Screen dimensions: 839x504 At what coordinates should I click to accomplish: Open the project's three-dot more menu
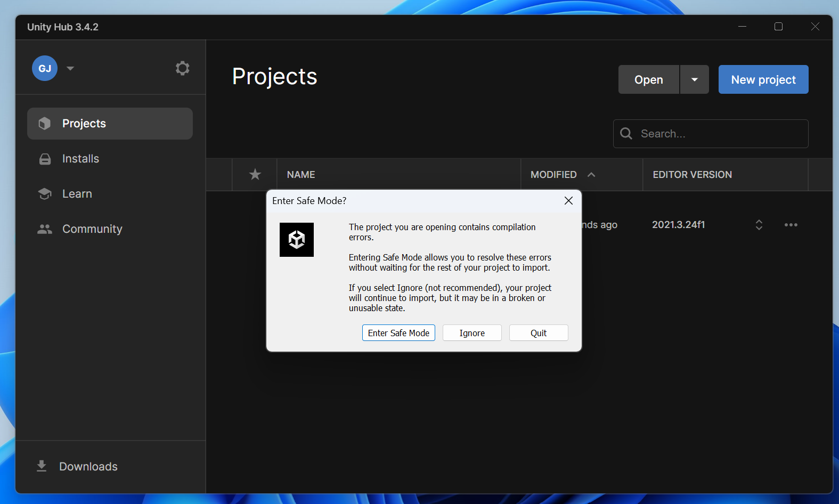coord(791,225)
